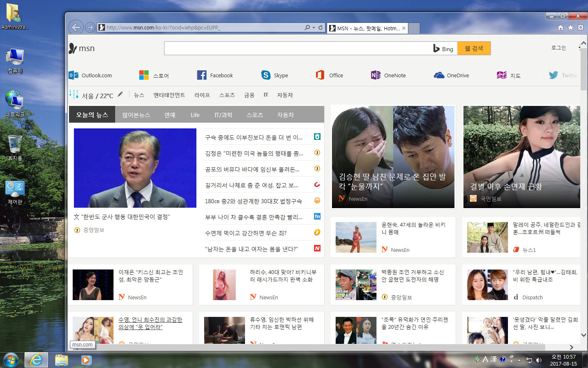Click inside the Bing web search field
The width and height of the screenshot is (588, 368).
pos(298,48)
